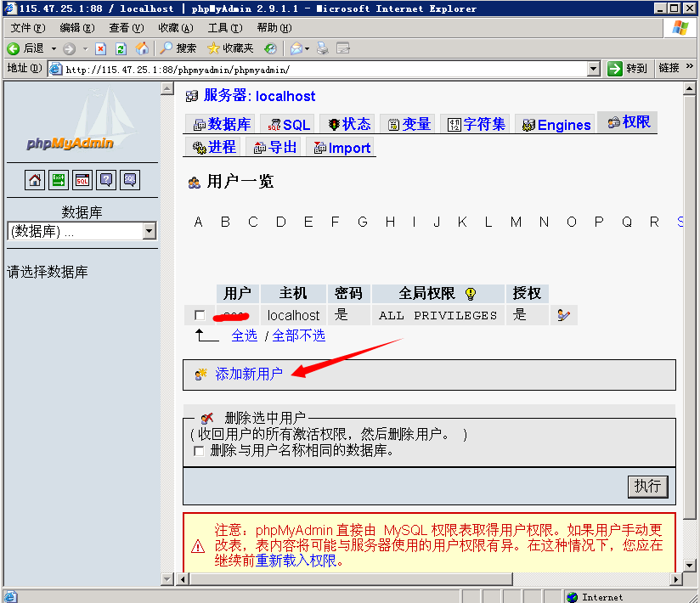This screenshot has height=603, width=700.
Task: Open IE History icon
Action: [x=270, y=48]
